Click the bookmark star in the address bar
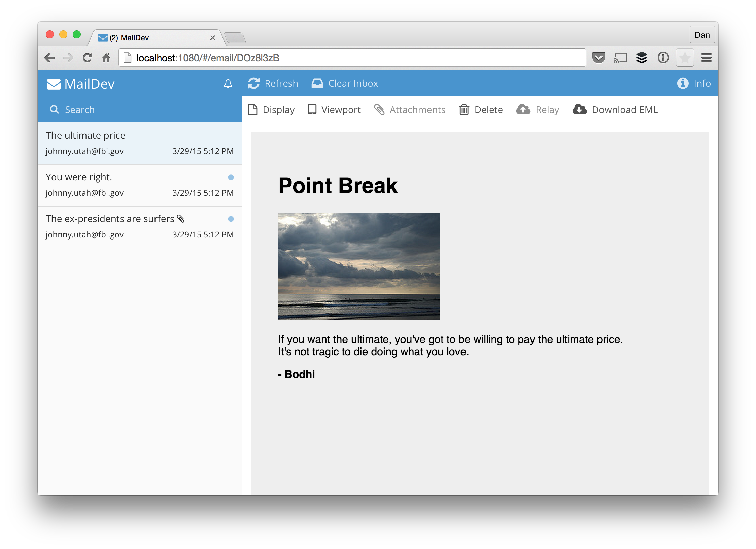Viewport: 756px width, 549px height. (685, 57)
